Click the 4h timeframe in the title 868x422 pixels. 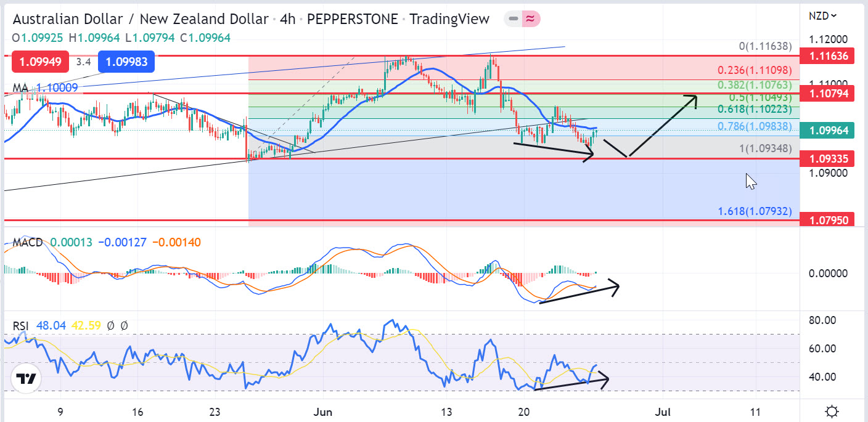[287, 19]
